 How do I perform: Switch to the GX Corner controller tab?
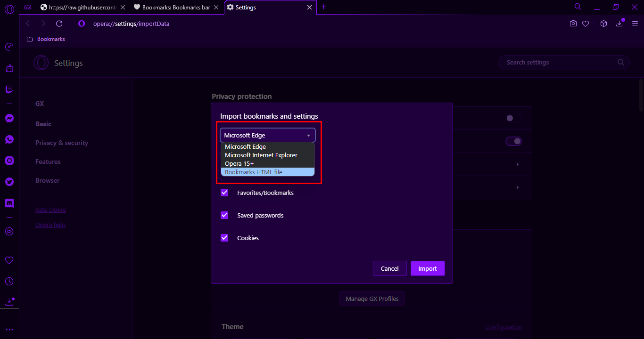pyautogui.click(x=28, y=7)
